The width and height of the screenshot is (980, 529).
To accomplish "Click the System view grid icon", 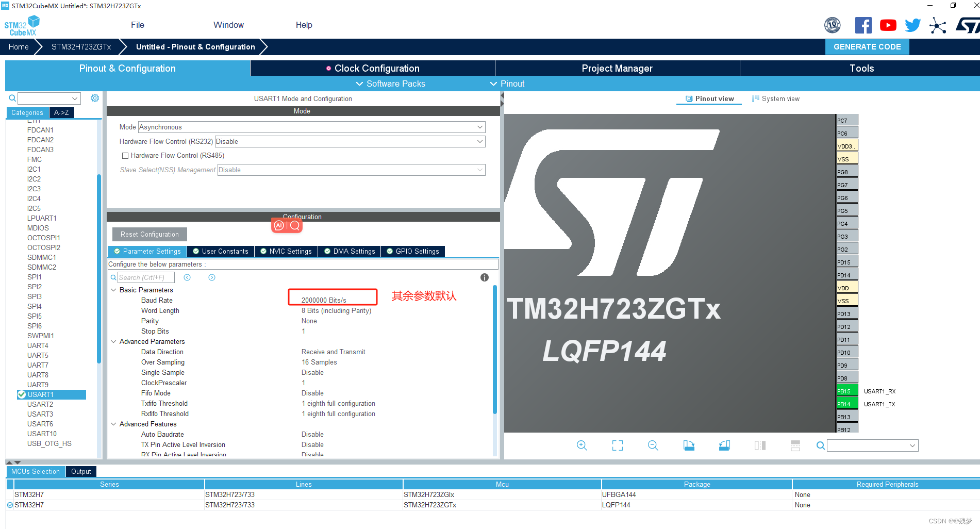I will (x=756, y=98).
